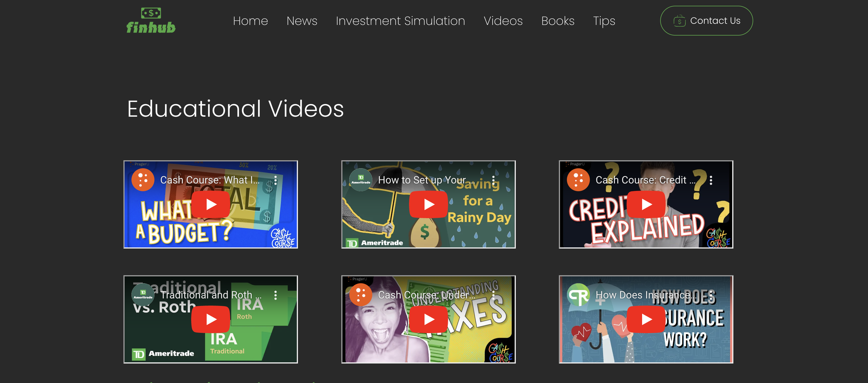
Task: Play the Traditional vs. Roth IRA video
Action: click(x=211, y=319)
